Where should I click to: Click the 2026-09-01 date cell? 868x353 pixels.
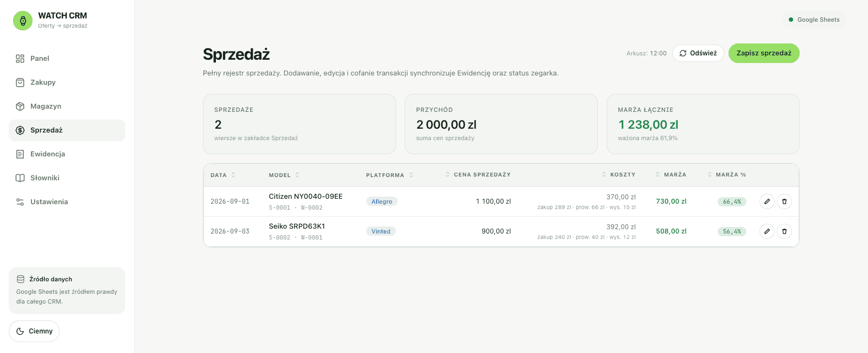point(230,201)
